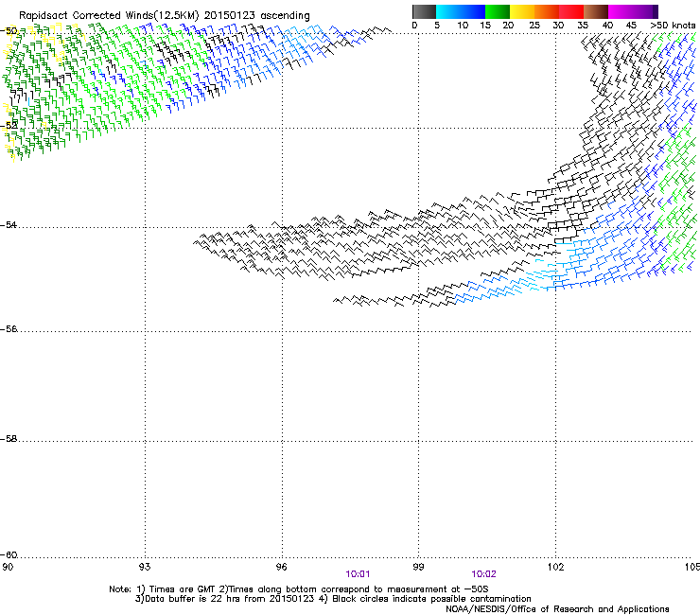Click the 'NOAA/NESDIS/Office of Research and Applications' credit

point(557,609)
